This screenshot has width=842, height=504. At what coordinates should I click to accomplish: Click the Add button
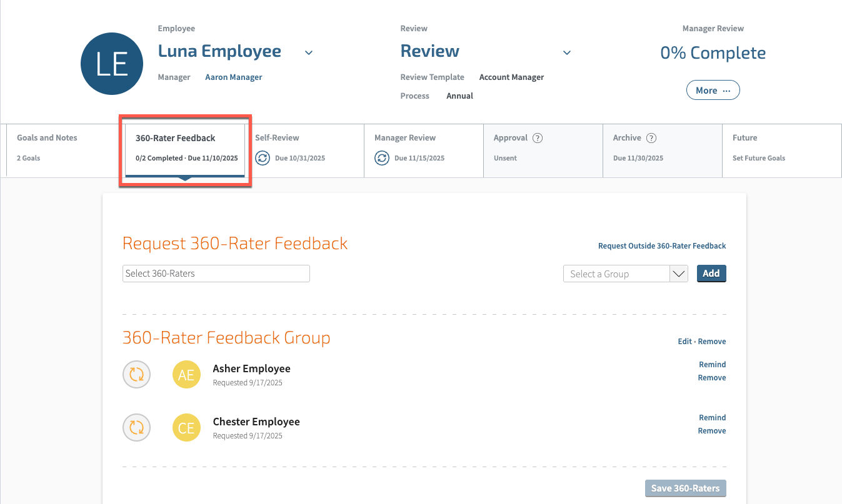(x=711, y=274)
